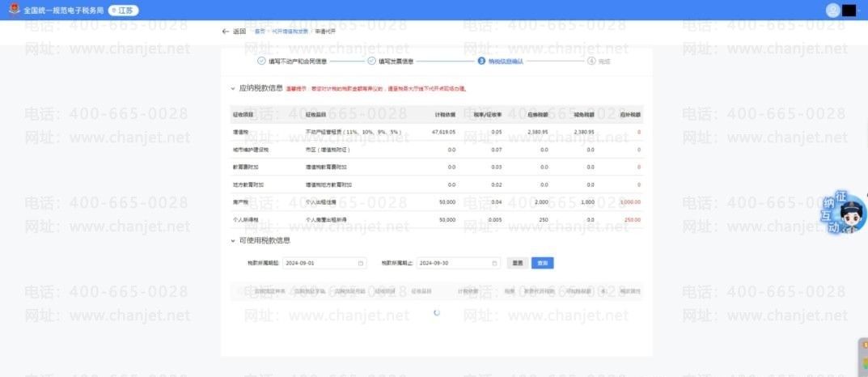
Task: Select step 3 纳税信息确认
Action: [501, 61]
